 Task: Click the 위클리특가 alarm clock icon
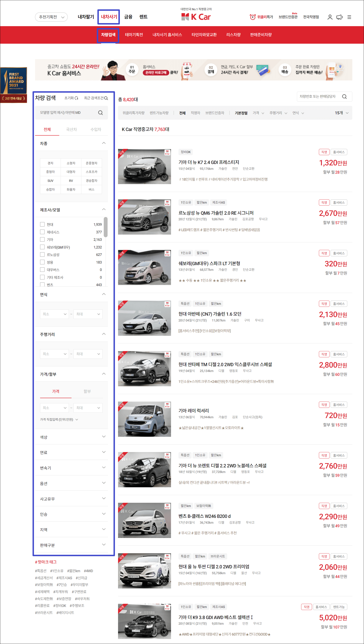click(x=253, y=17)
